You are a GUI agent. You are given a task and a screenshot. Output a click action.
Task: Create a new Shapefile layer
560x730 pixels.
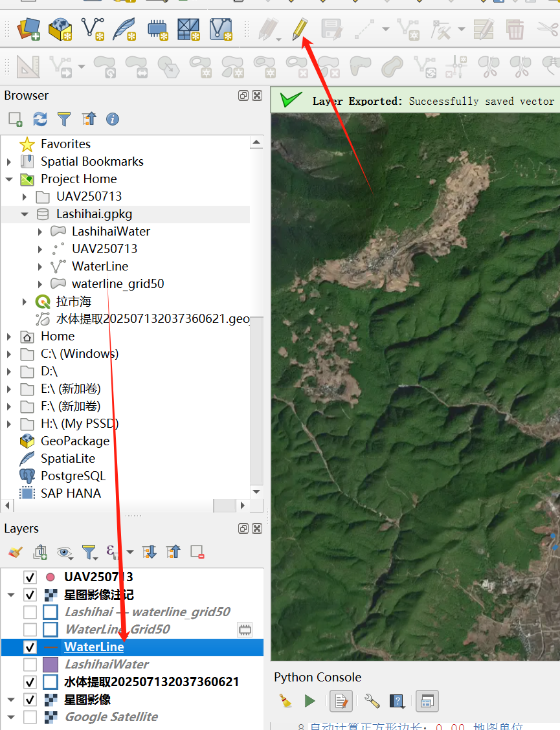pos(92,29)
